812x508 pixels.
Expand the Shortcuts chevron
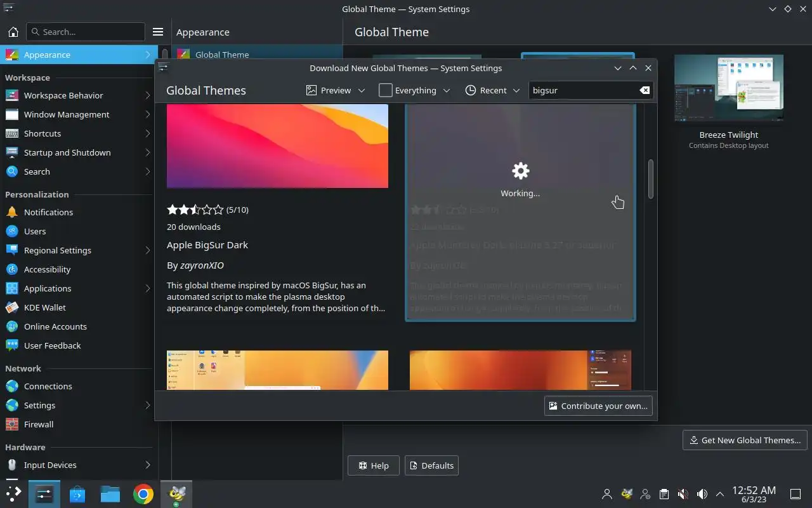pos(148,133)
